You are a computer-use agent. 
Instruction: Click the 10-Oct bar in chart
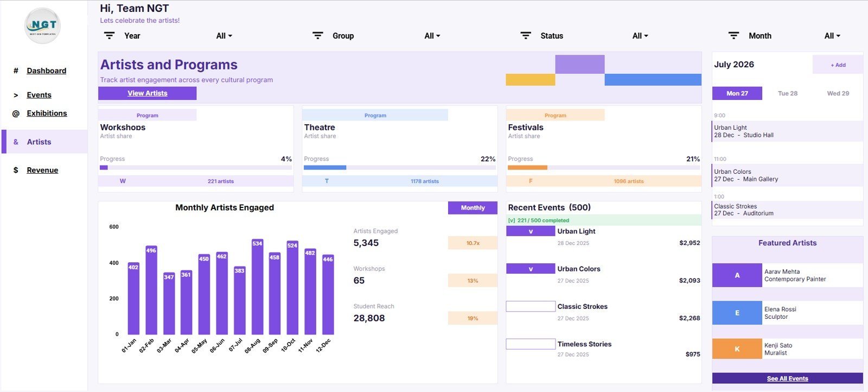click(x=292, y=288)
